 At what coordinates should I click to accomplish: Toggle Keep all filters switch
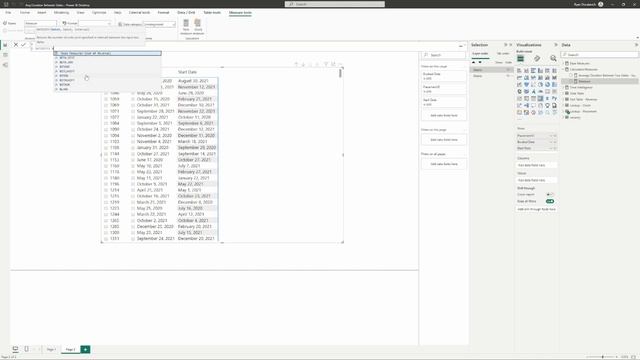[x=550, y=201]
